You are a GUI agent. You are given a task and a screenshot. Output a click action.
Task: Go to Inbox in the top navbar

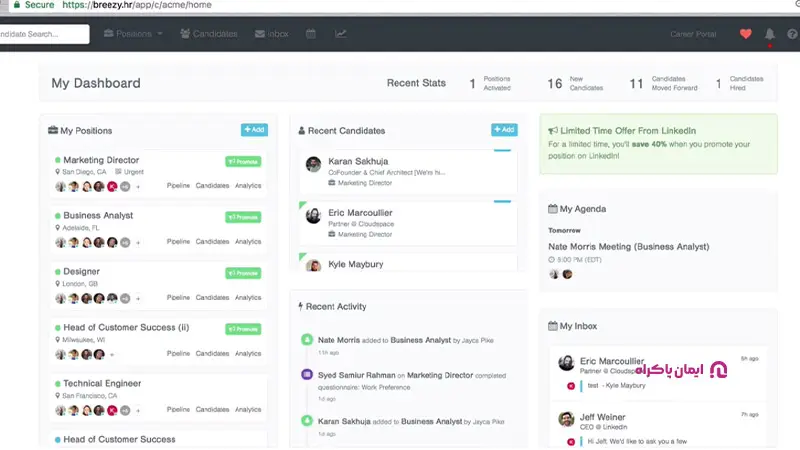point(272,34)
